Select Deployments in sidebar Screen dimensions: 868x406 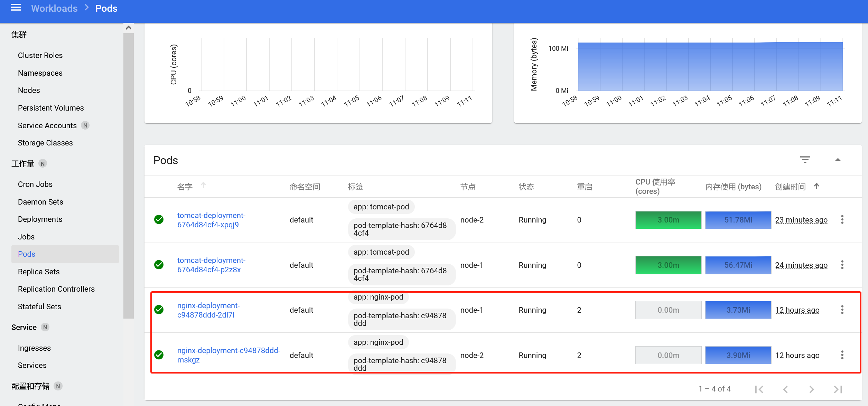click(x=40, y=219)
